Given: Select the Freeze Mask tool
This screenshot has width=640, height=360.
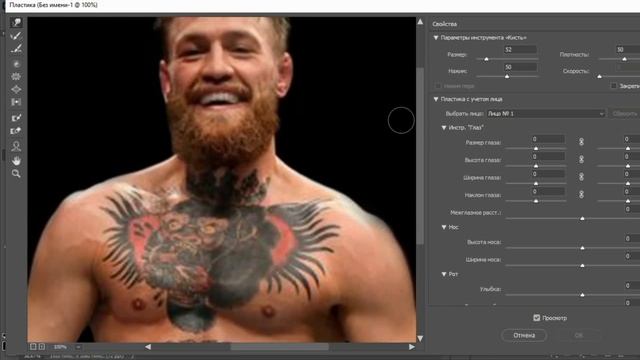Looking at the screenshot, I should click(x=16, y=118).
